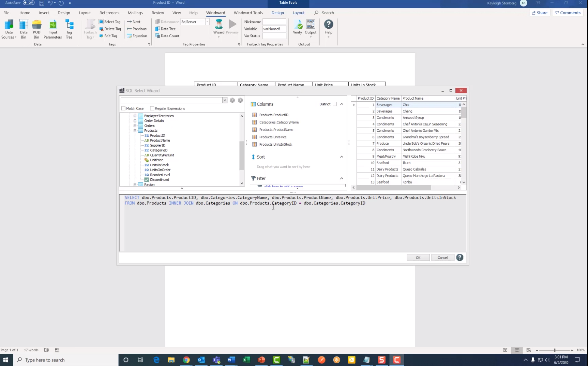Open File Explorer from the taskbar
This screenshot has width=588, height=366.
171,360
